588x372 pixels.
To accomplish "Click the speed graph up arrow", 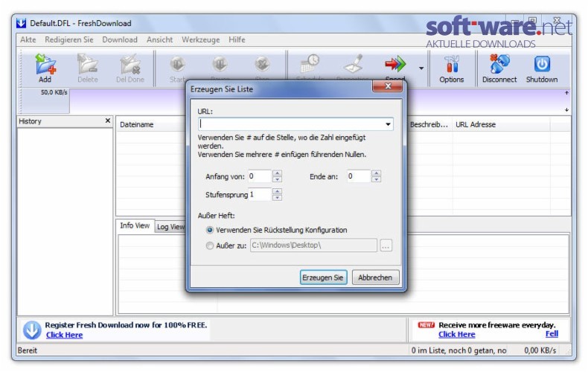I will tap(566, 92).
